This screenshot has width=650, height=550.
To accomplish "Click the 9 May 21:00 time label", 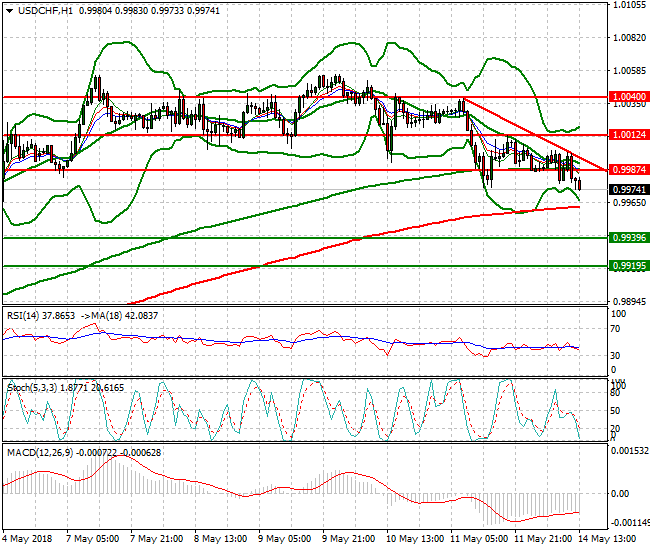I will [x=348, y=539].
